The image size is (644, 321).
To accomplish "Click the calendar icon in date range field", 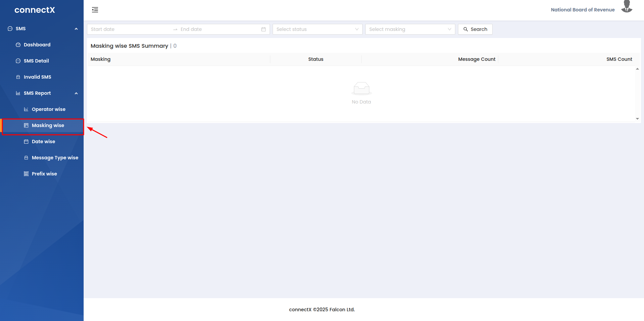I will (x=264, y=29).
